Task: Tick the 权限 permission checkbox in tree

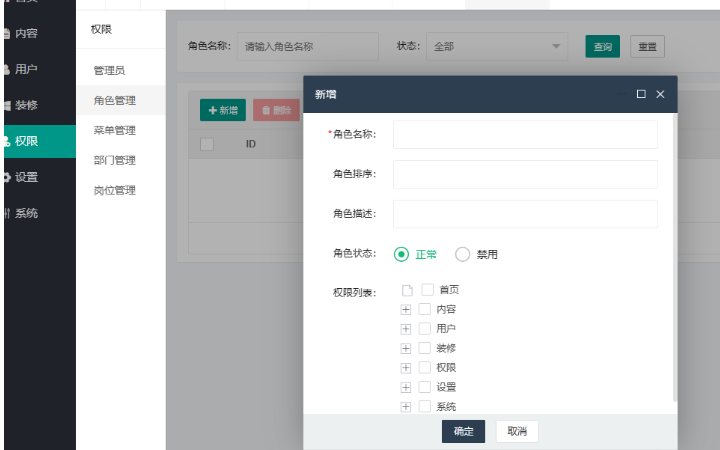Action: (x=425, y=368)
